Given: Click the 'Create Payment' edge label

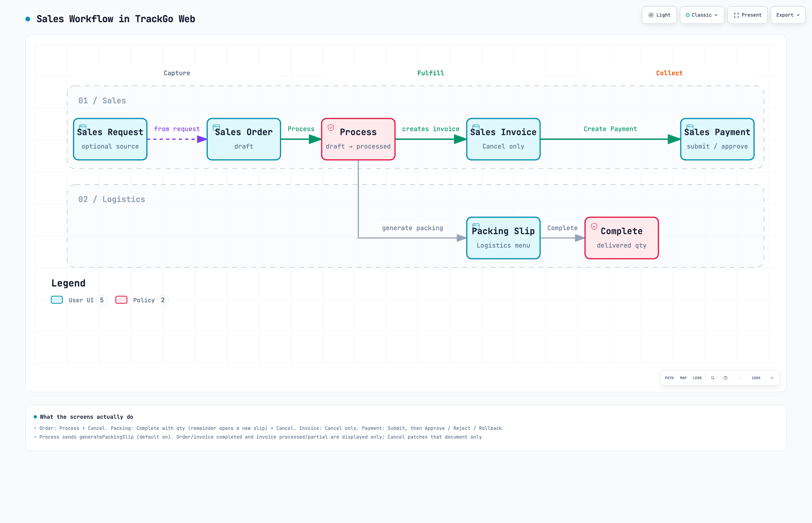Looking at the screenshot, I should [x=610, y=129].
